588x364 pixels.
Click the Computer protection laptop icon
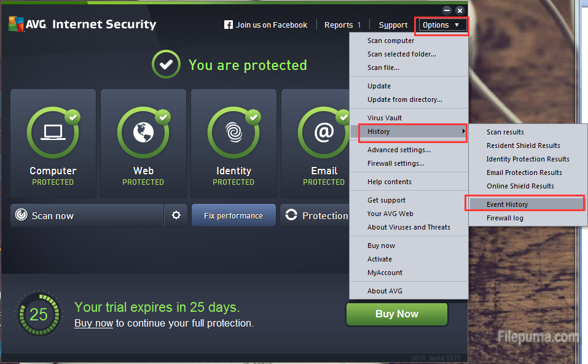[x=53, y=132]
